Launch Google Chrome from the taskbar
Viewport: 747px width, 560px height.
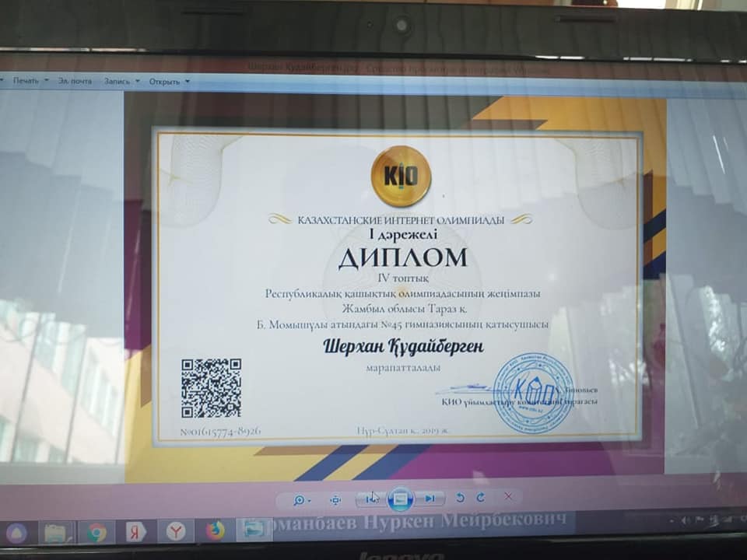96,532
